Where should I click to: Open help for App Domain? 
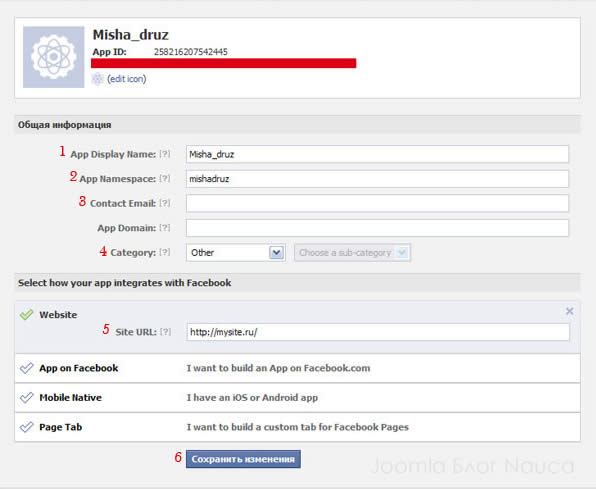click(165, 228)
